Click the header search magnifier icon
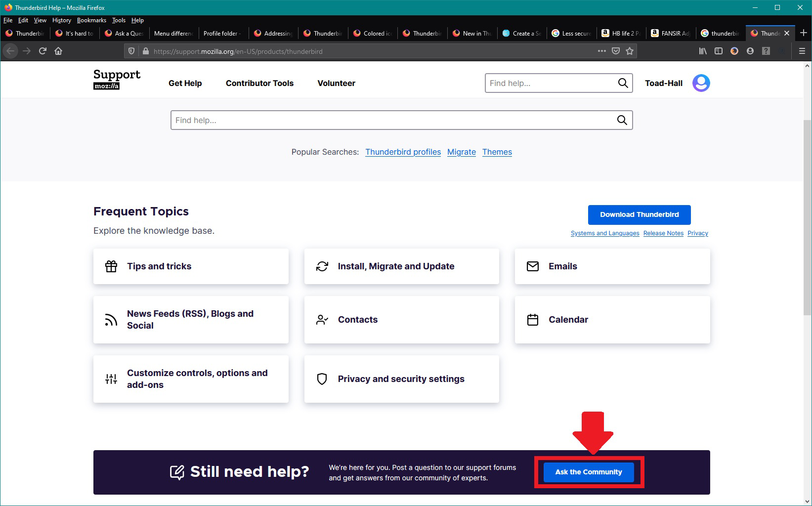The height and width of the screenshot is (506, 812). point(623,83)
